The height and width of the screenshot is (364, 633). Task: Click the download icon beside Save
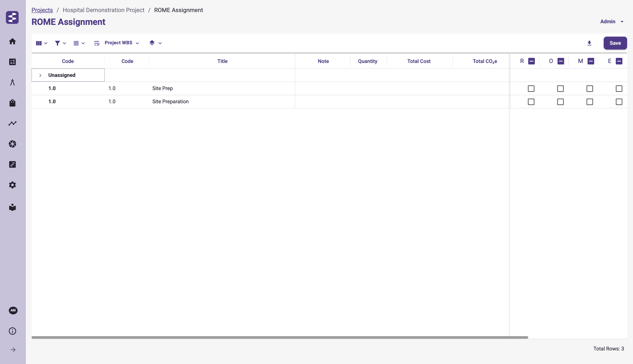(x=589, y=43)
